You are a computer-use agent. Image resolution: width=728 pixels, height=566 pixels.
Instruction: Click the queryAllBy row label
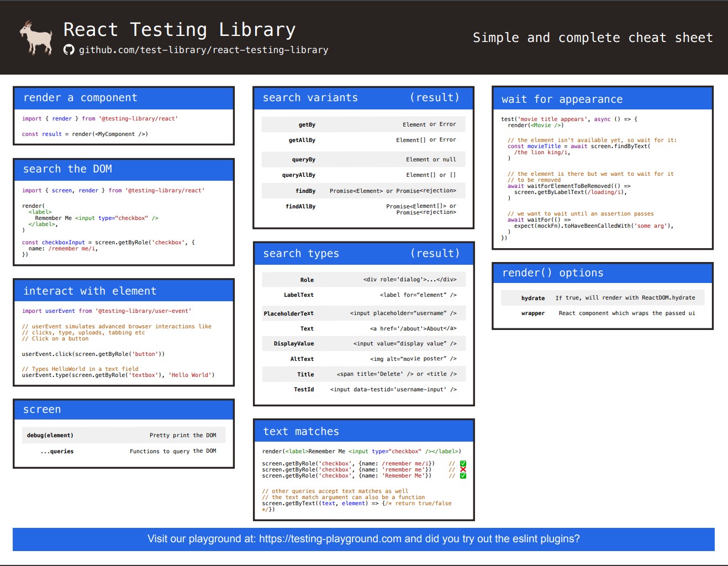[x=298, y=175]
